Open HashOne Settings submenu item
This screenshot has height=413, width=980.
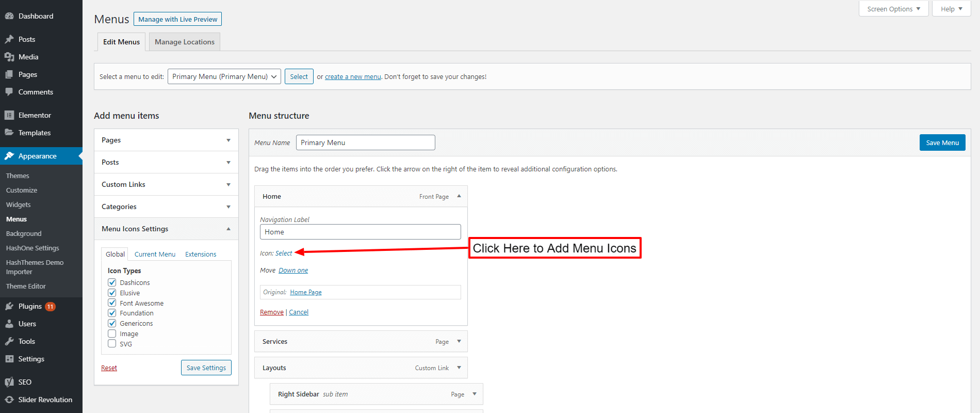point(32,248)
